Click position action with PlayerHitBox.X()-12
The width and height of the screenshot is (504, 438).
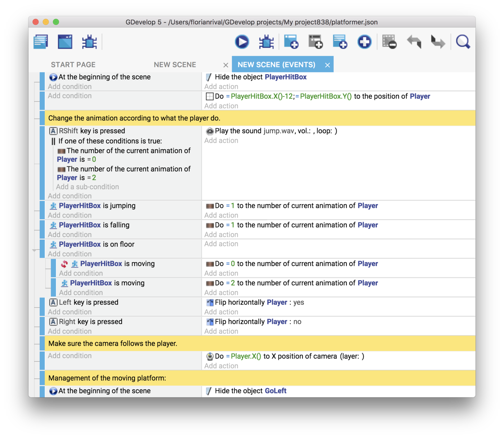tap(318, 96)
